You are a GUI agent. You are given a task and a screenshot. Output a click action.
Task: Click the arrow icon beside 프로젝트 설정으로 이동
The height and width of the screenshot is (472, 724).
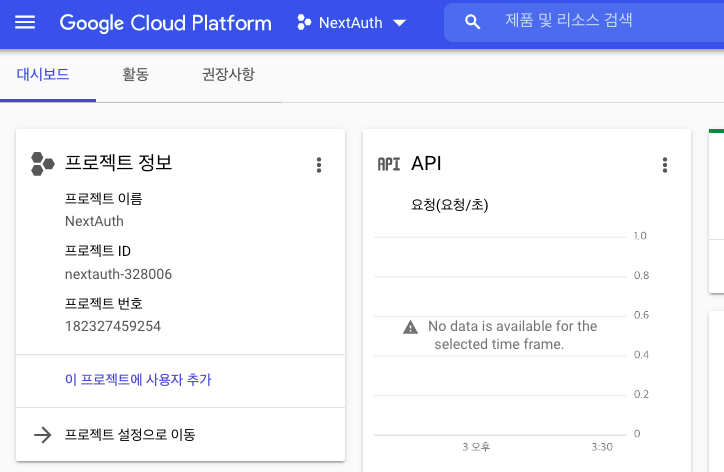click(42, 435)
